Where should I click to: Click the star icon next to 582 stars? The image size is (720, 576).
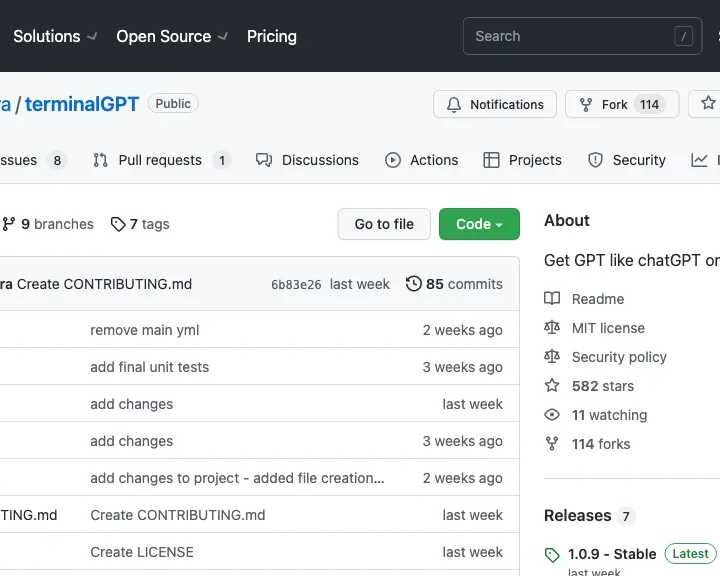coord(552,386)
